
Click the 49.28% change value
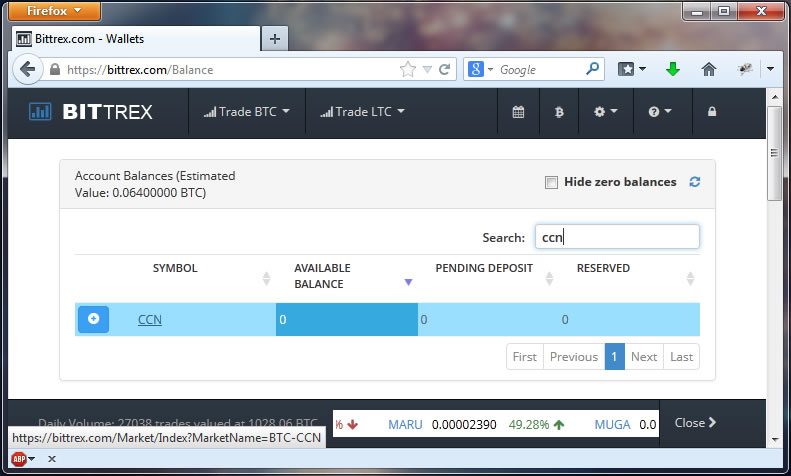[529, 425]
